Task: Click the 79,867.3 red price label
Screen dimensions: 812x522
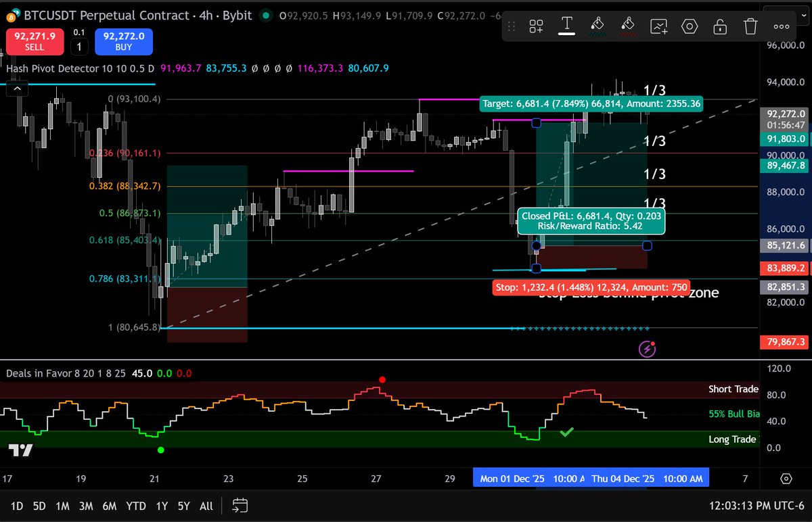Action: [x=786, y=342]
